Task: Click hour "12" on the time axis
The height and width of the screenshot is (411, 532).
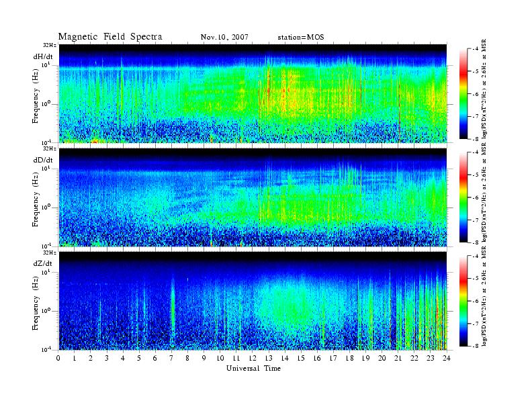Action: click(x=252, y=358)
